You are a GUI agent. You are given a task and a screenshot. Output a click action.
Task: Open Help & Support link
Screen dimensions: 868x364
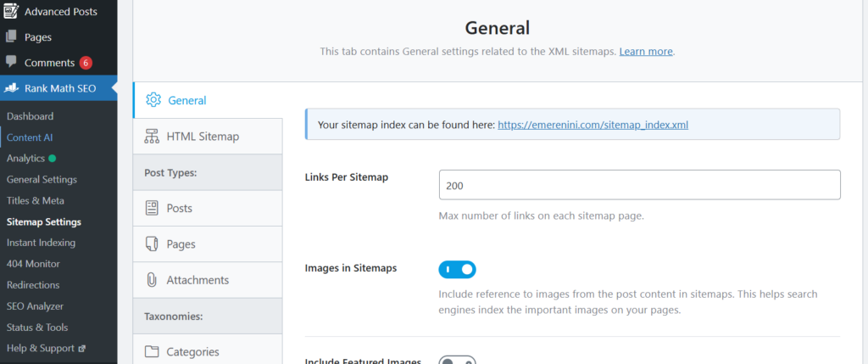(41, 349)
